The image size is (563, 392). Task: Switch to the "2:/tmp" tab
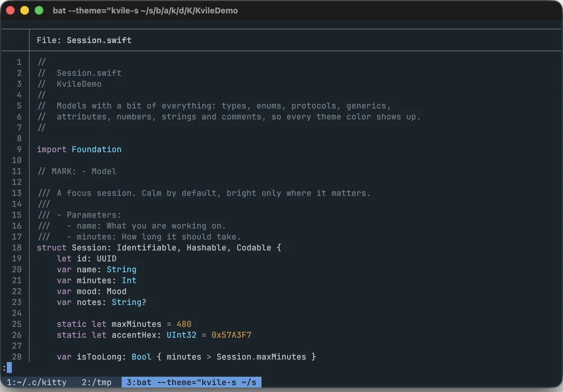click(x=96, y=382)
